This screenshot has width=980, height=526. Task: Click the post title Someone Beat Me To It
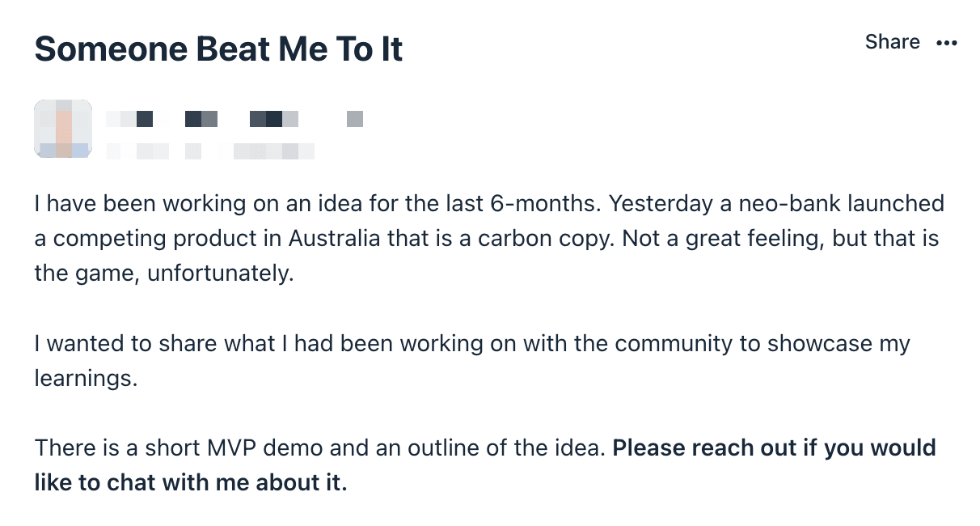[x=218, y=49]
